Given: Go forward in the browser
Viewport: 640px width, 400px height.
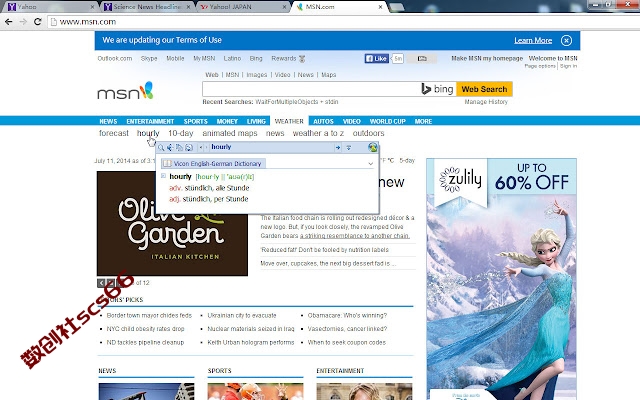Looking at the screenshot, I should click(23, 22).
